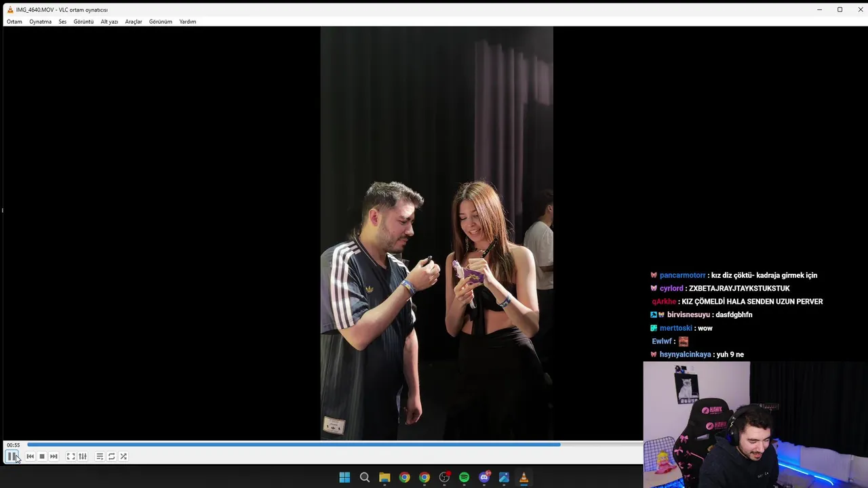868x488 pixels.
Task: Open the Windows Start menu
Action: 344,478
